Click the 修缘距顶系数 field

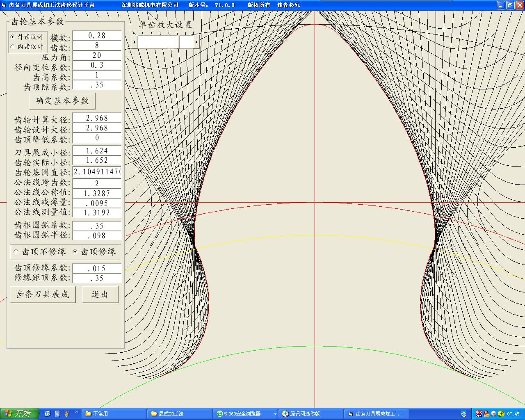[97, 278]
